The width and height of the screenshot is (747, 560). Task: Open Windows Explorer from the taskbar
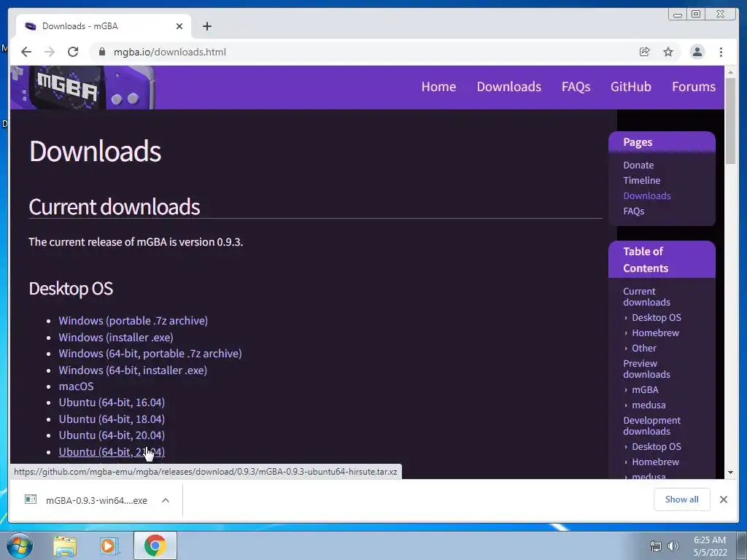[65, 546]
